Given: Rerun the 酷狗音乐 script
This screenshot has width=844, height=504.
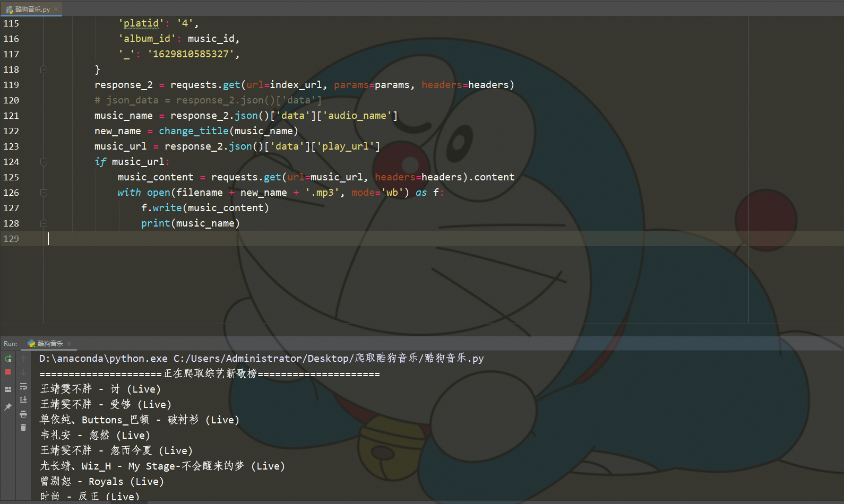Looking at the screenshot, I should [x=8, y=359].
